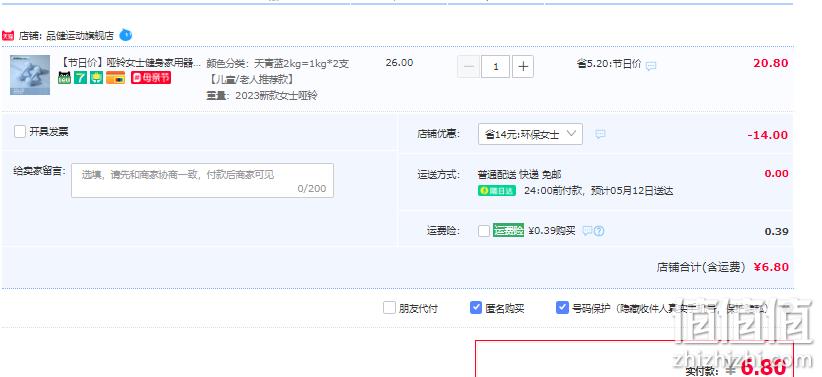Image resolution: width=822 pixels, height=377 pixels.
Task: Click the comment icon next to 省5.20:节日价
Action: [x=651, y=66]
